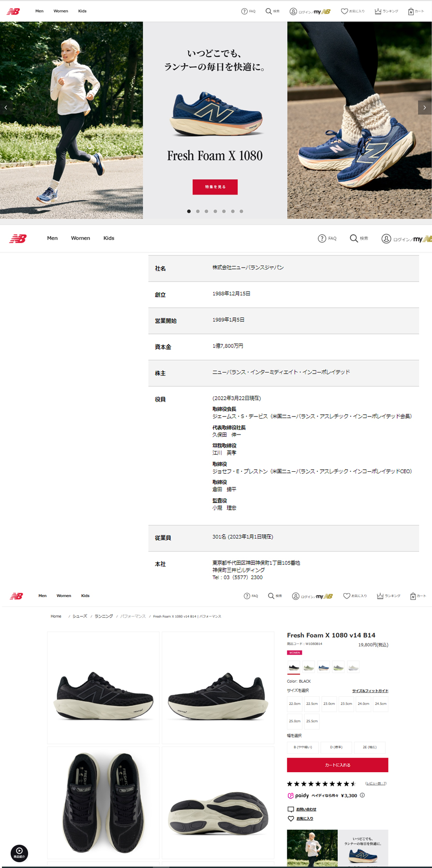Open ranking crown icon in the top banner page header

click(386, 11)
